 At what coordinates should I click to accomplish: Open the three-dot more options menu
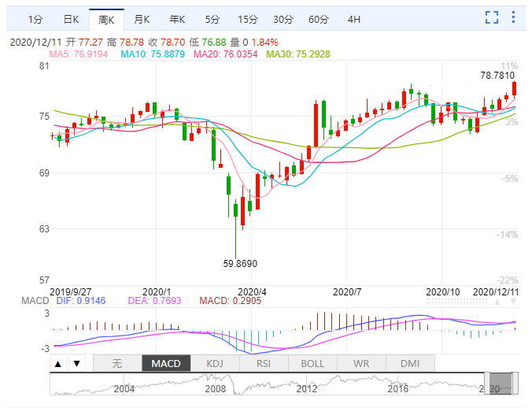(x=515, y=18)
